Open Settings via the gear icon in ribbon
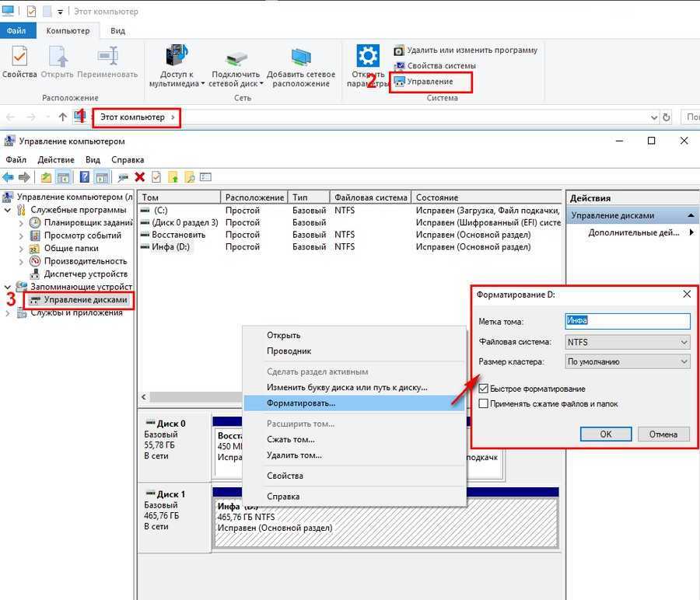700x600 pixels. pyautogui.click(x=367, y=58)
